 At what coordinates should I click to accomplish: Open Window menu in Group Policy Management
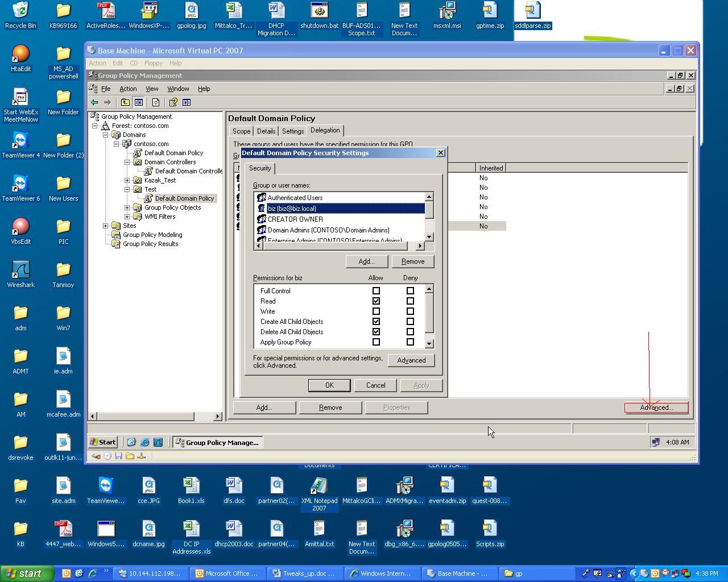[178, 89]
